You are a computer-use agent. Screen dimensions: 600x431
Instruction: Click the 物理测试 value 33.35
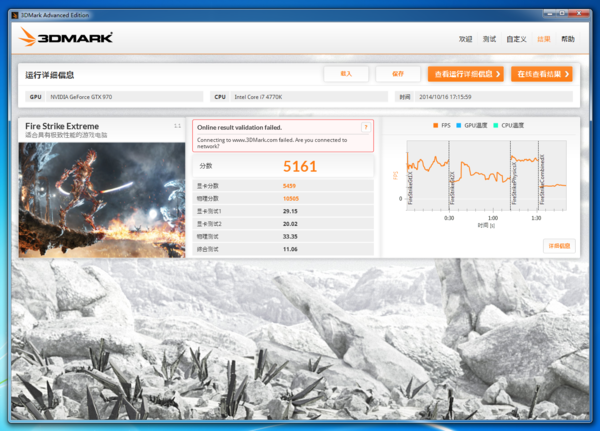point(290,237)
